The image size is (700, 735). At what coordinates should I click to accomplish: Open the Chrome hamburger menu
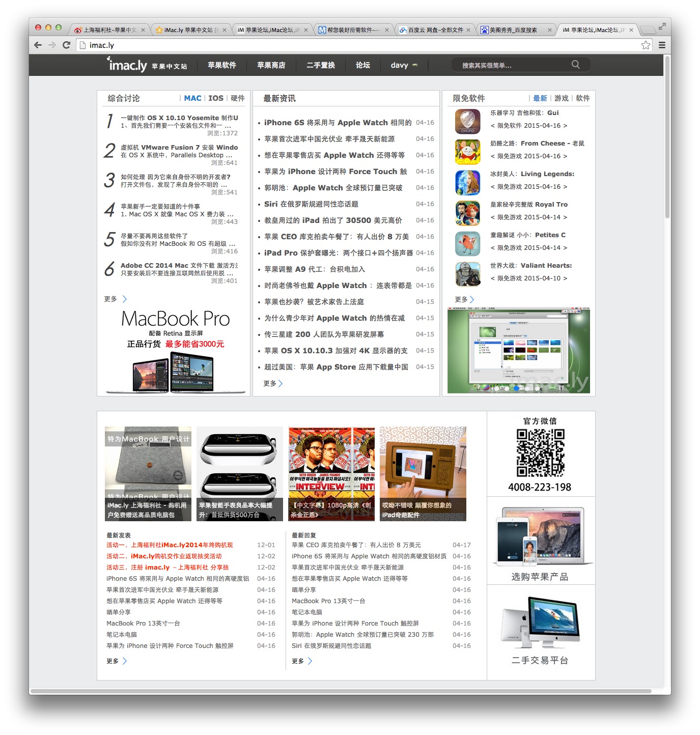pyautogui.click(x=662, y=45)
